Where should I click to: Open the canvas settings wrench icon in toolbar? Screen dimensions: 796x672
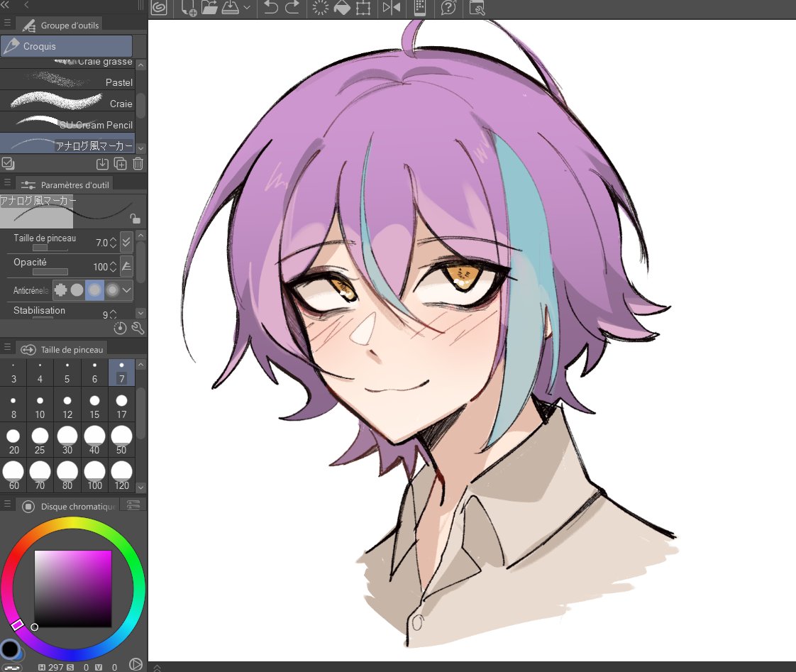(x=477, y=8)
